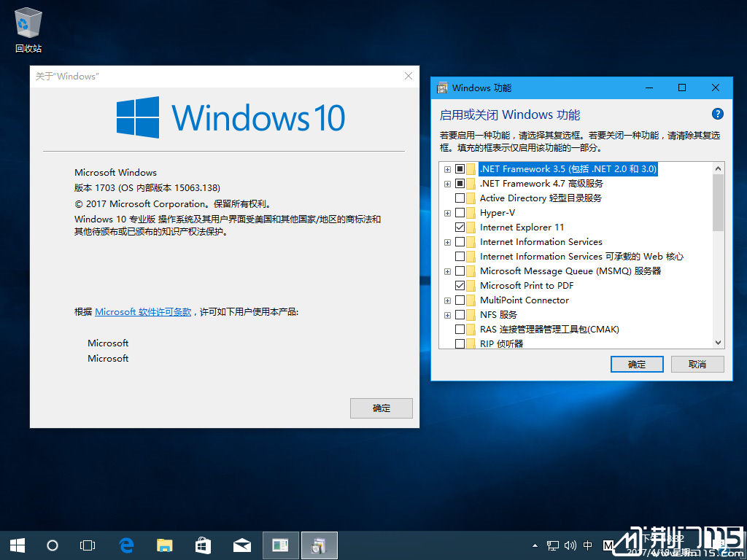Click 取消 in the Windows Features dialog

697,365
